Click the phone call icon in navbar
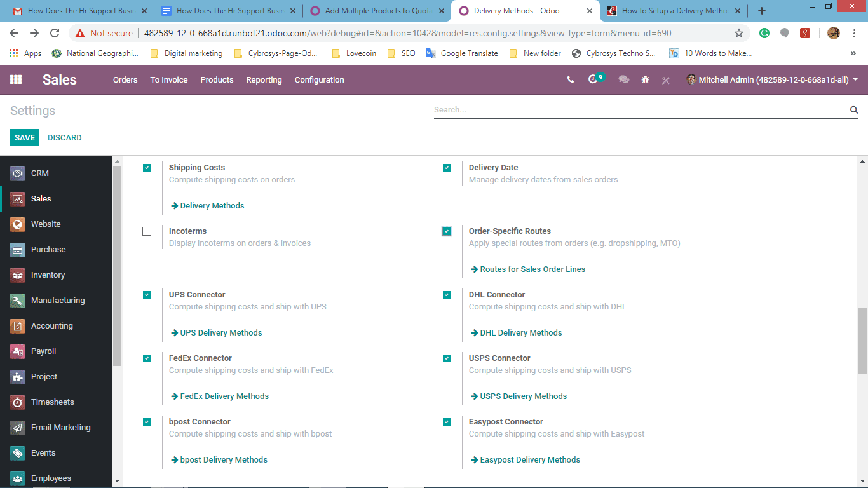The width and height of the screenshot is (868, 488). point(571,79)
